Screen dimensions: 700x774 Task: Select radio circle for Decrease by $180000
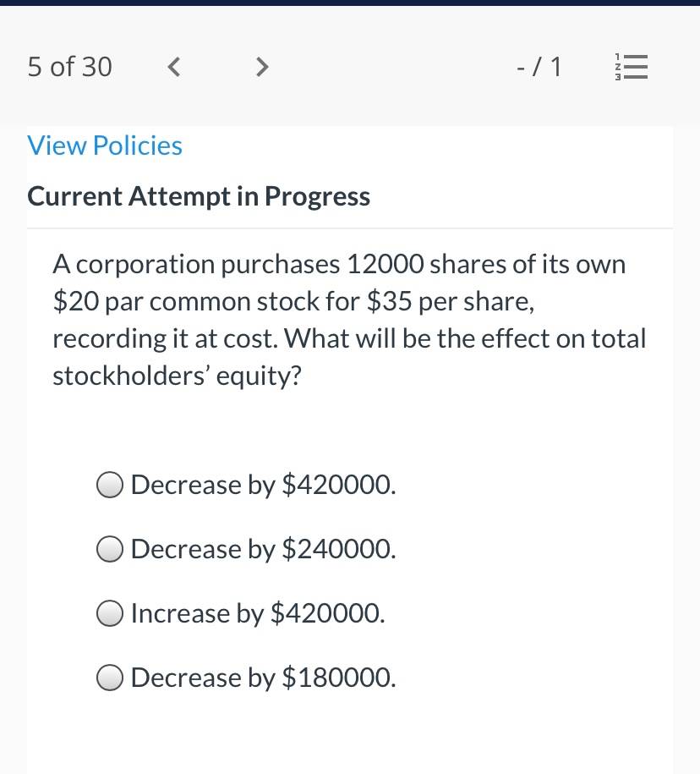pos(110,678)
